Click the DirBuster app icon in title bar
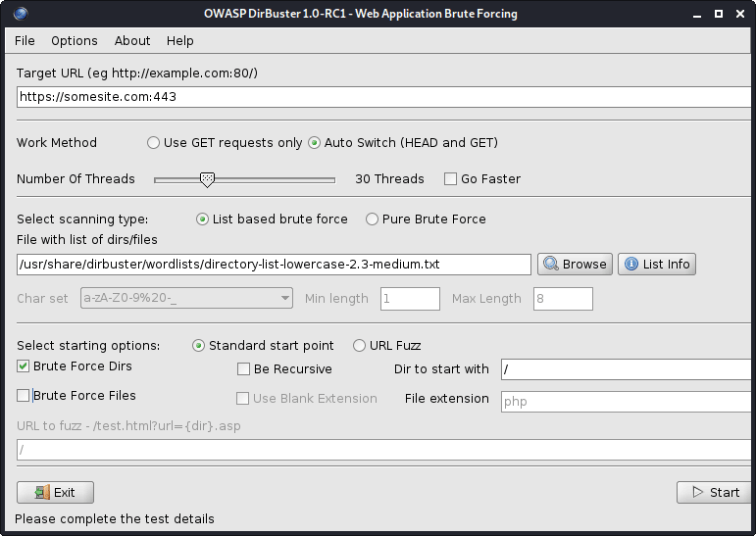The image size is (756, 536). pyautogui.click(x=22, y=14)
